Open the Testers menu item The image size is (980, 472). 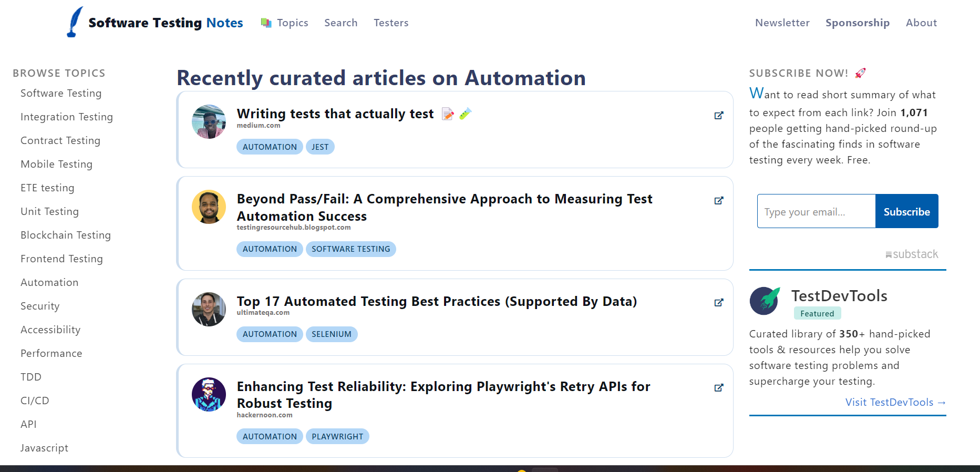click(x=391, y=23)
